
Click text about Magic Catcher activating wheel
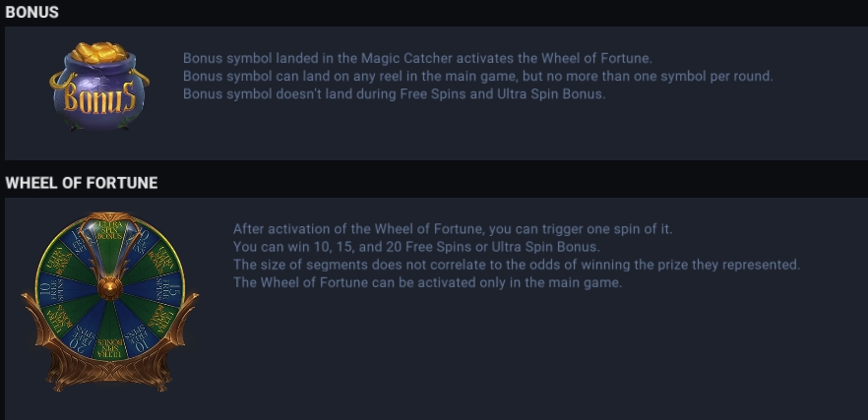pos(418,58)
